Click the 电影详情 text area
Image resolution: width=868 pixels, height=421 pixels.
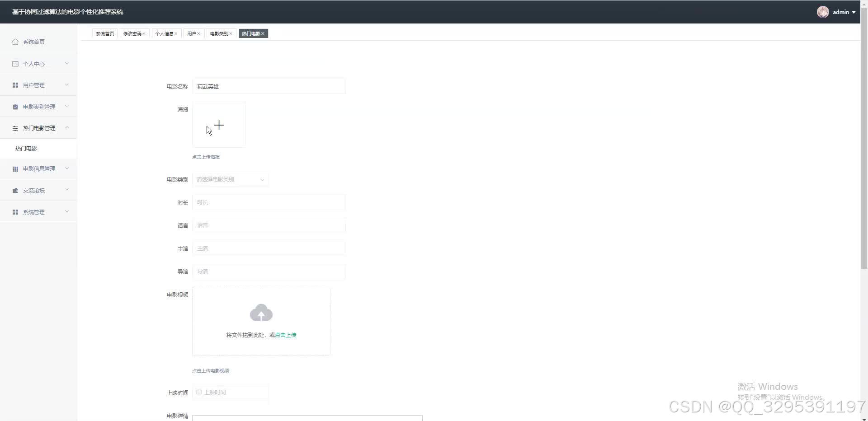tap(307, 418)
